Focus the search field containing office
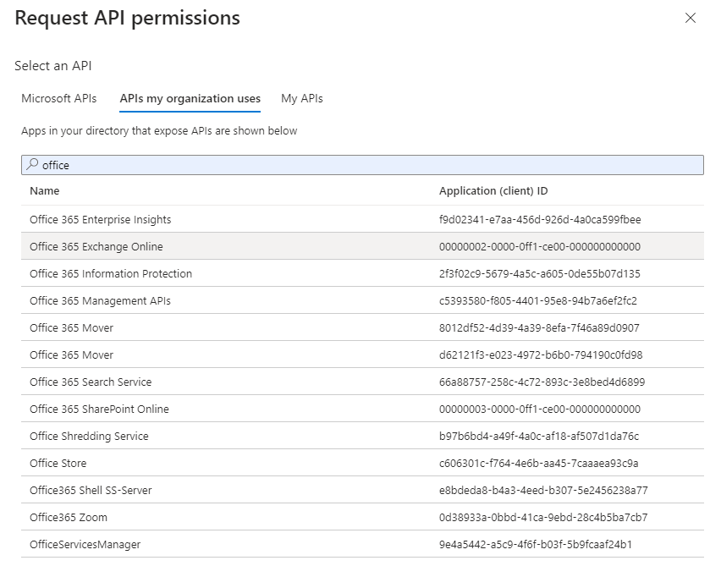 pyautogui.click(x=362, y=165)
